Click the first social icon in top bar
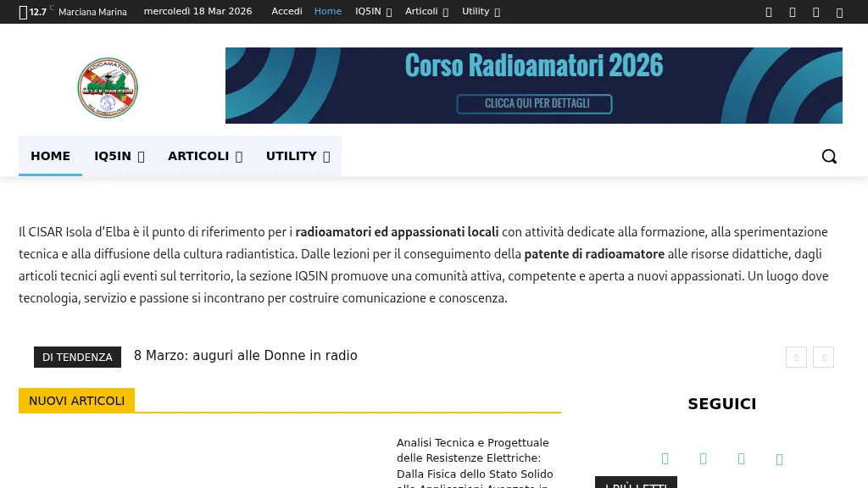Image resolution: width=868 pixels, height=488 pixels. (x=768, y=12)
